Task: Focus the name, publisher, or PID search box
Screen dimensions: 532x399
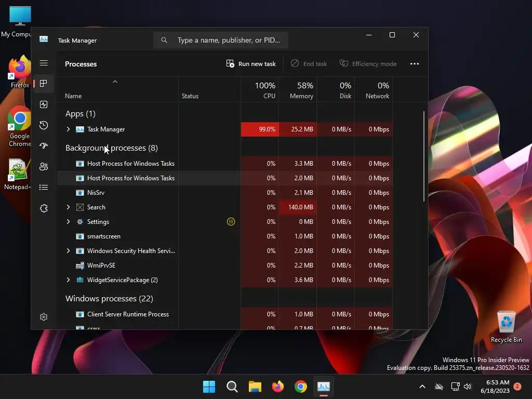Action: (x=221, y=40)
